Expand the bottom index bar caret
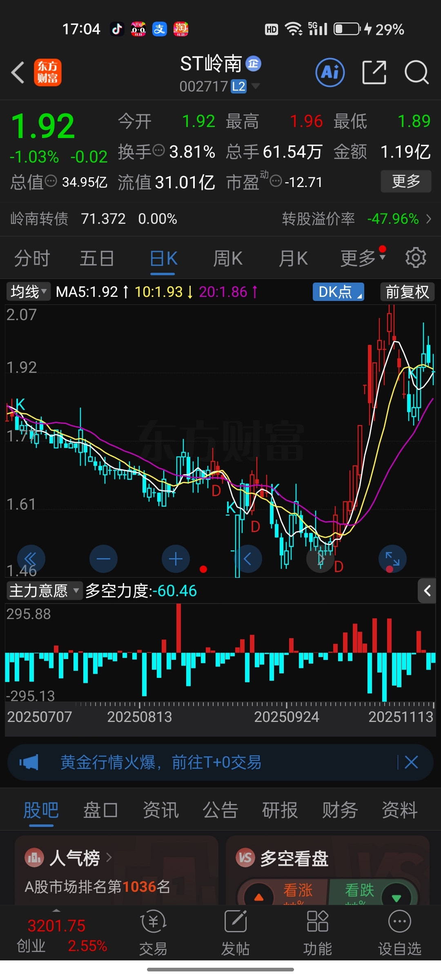 point(56,910)
